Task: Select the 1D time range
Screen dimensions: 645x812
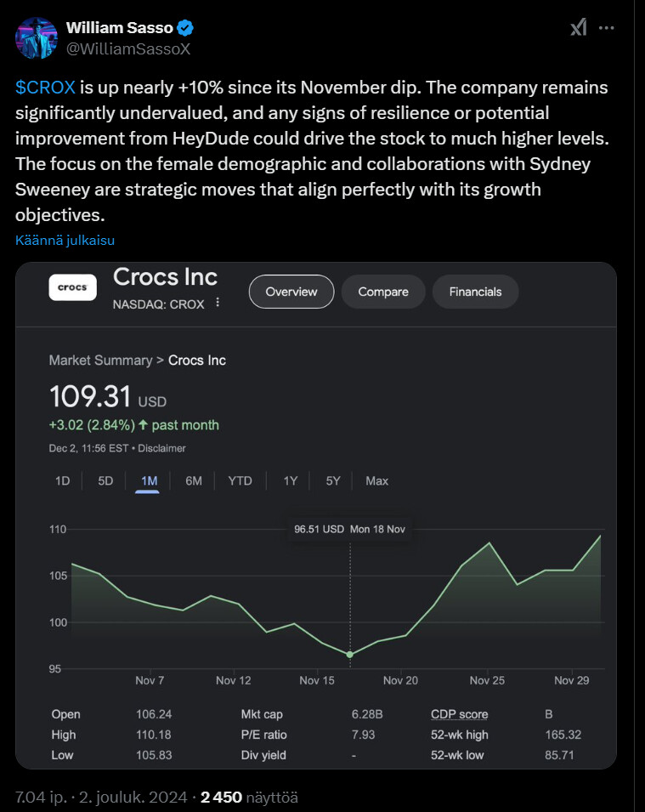Action: tap(63, 480)
